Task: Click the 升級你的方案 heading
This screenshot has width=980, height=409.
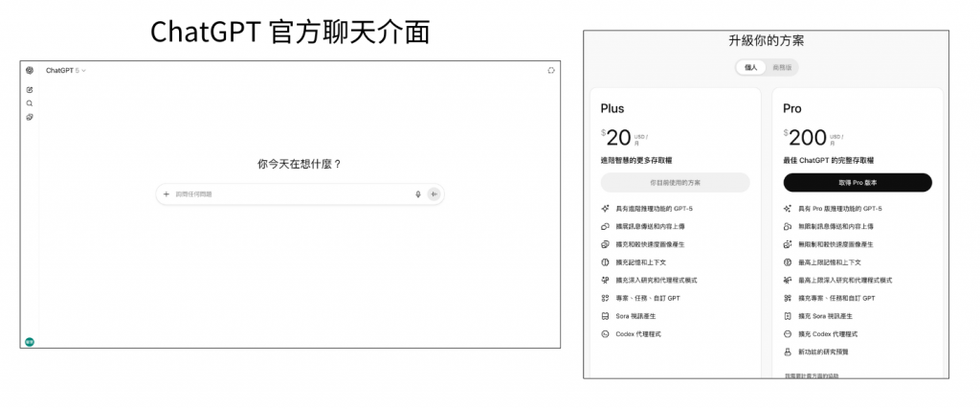Action: click(767, 41)
